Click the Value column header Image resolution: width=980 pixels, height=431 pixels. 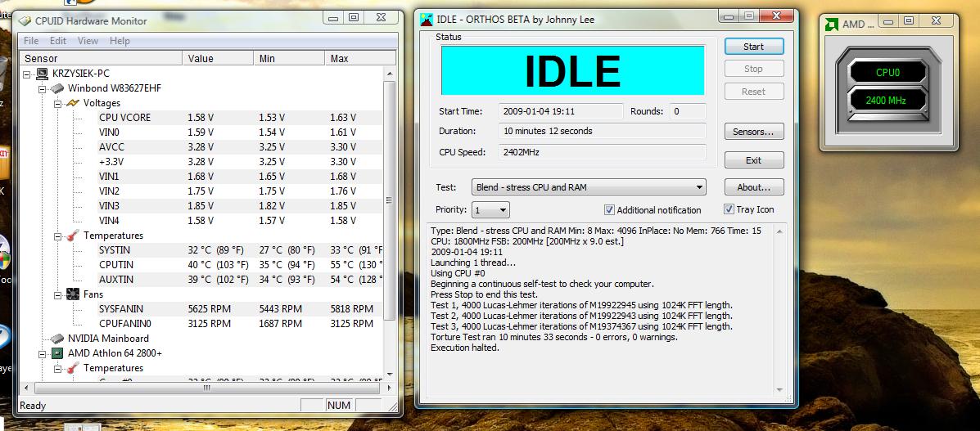point(218,58)
